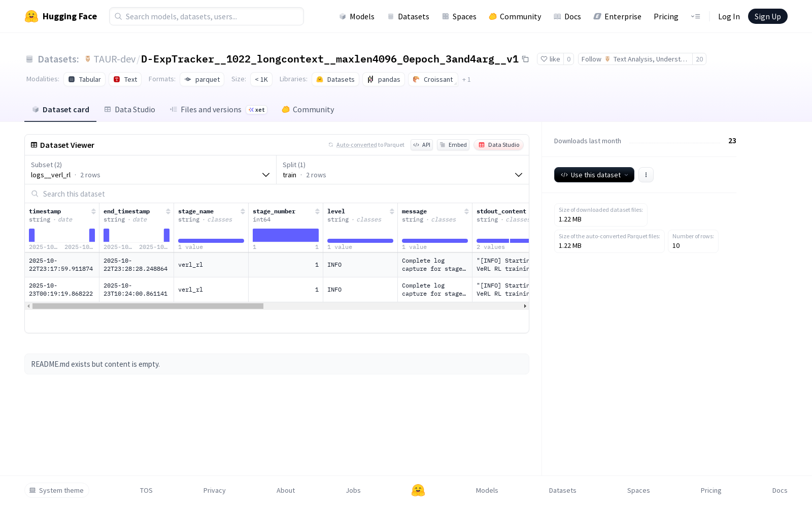Open the API button in Dataset Viewer
The width and height of the screenshot is (812, 508).
[x=422, y=145]
